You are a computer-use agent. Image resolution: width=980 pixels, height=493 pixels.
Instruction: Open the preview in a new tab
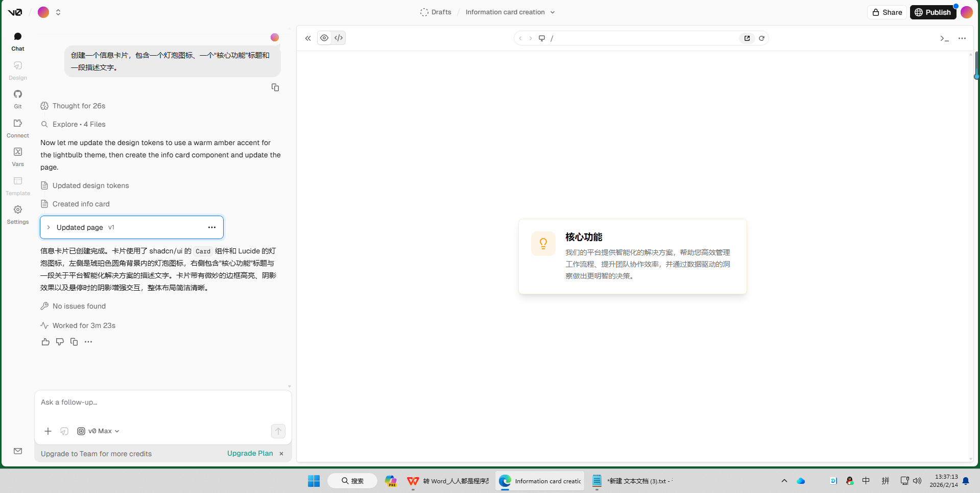[747, 38]
